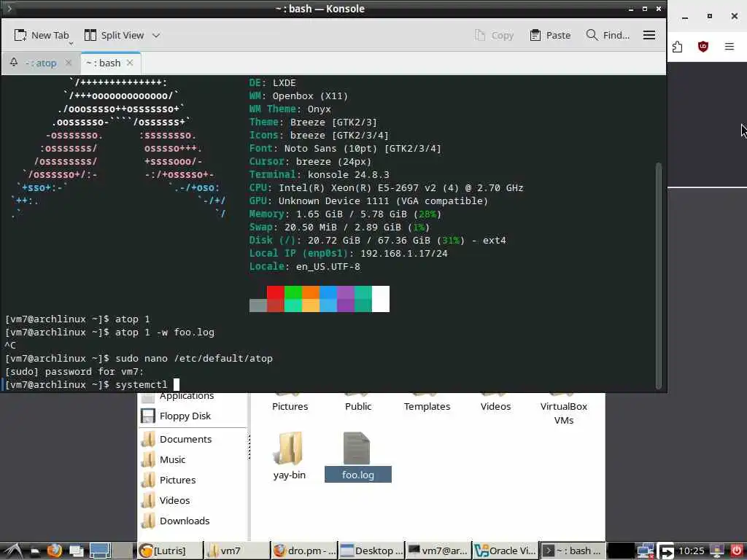Click the logout arrow tray icon
Image resolution: width=747 pixels, height=560 pixels.
[666, 551]
